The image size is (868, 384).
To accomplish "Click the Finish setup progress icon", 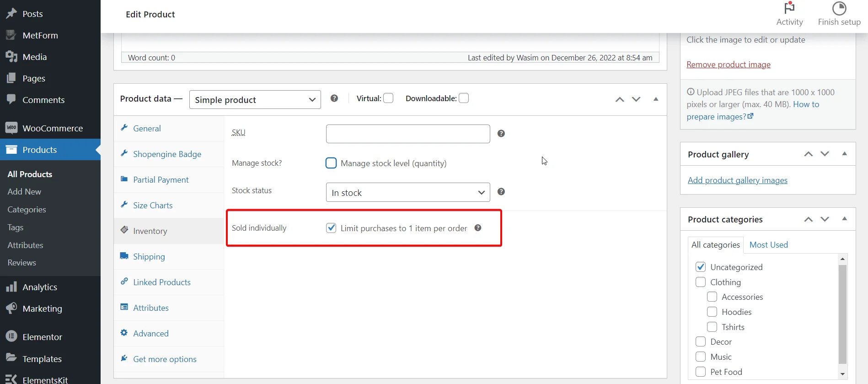I will (x=839, y=8).
